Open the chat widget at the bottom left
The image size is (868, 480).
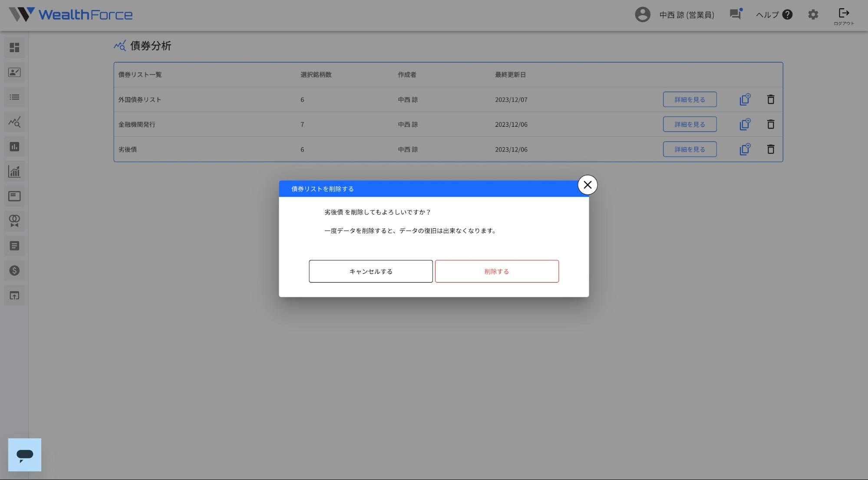pos(25,454)
